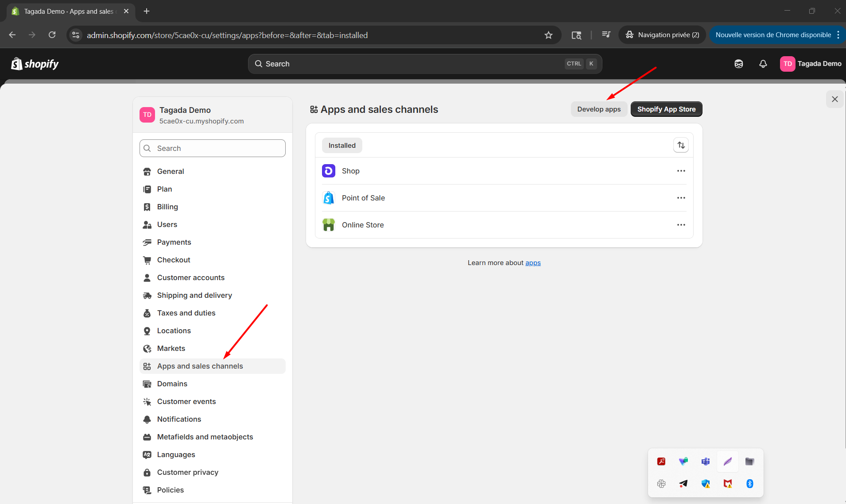
Task: Open more options for Online Store
Action: click(x=681, y=225)
